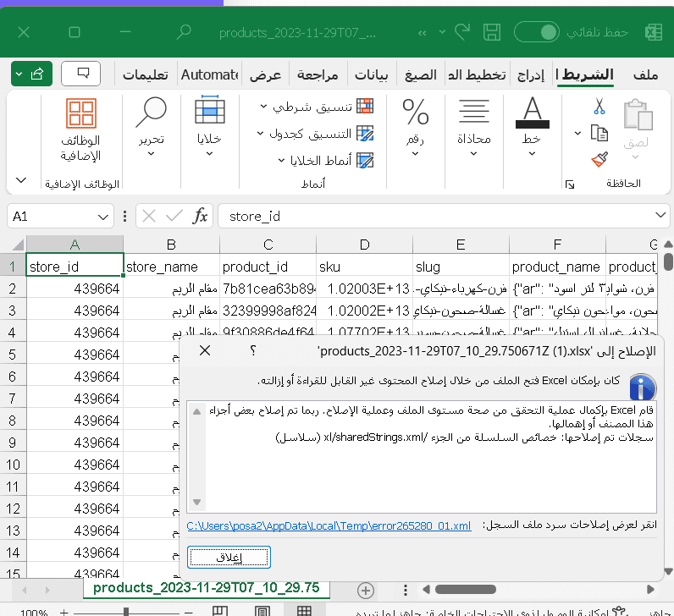The image size is (674, 616).
Task: Click the Copy icon in clipboard group
Action: (x=599, y=133)
